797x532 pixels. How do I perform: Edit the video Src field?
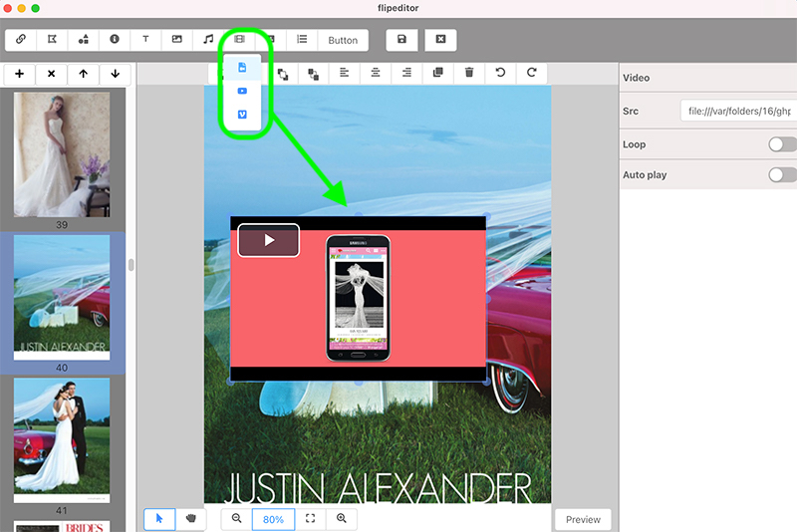click(x=738, y=111)
